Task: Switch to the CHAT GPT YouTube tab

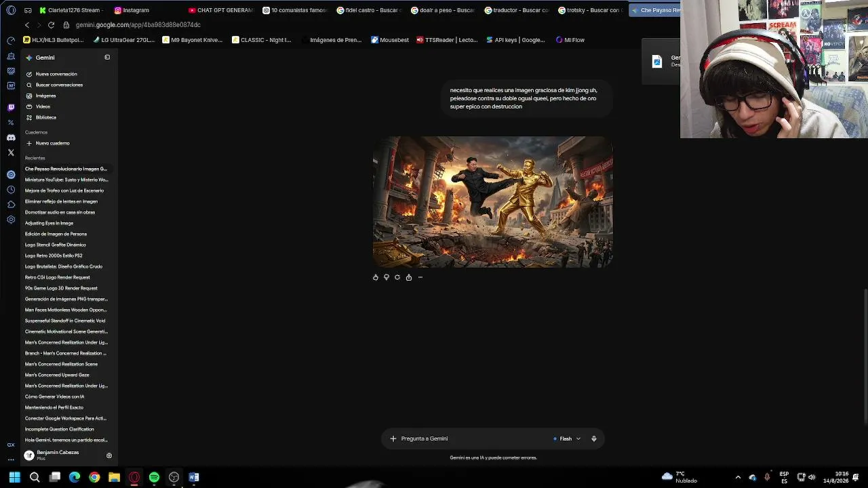Action: point(220,10)
